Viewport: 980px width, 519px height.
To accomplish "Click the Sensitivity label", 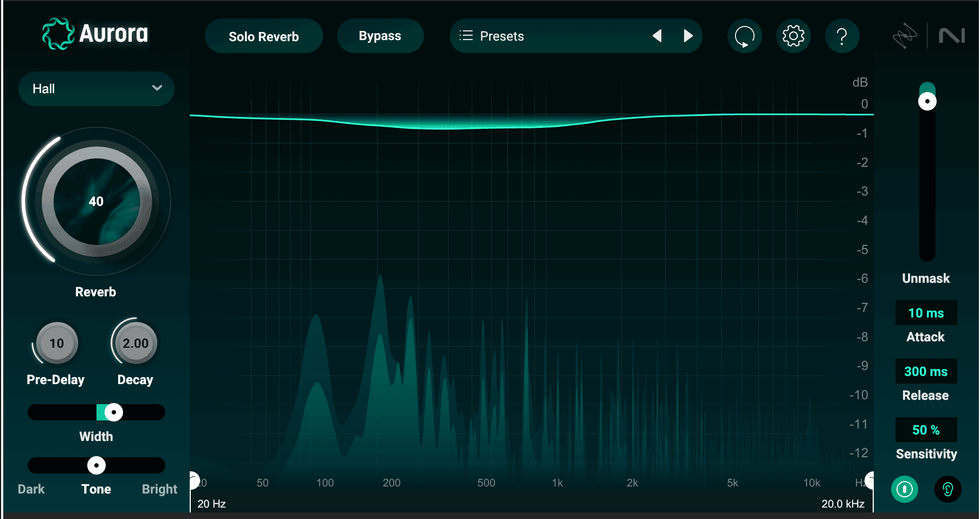I will [x=926, y=454].
